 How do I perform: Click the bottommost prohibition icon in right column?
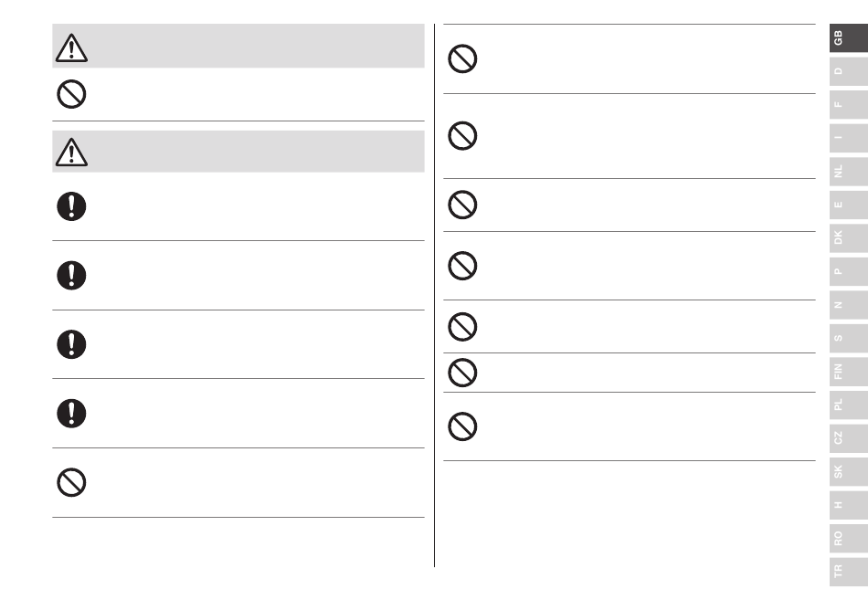click(462, 426)
